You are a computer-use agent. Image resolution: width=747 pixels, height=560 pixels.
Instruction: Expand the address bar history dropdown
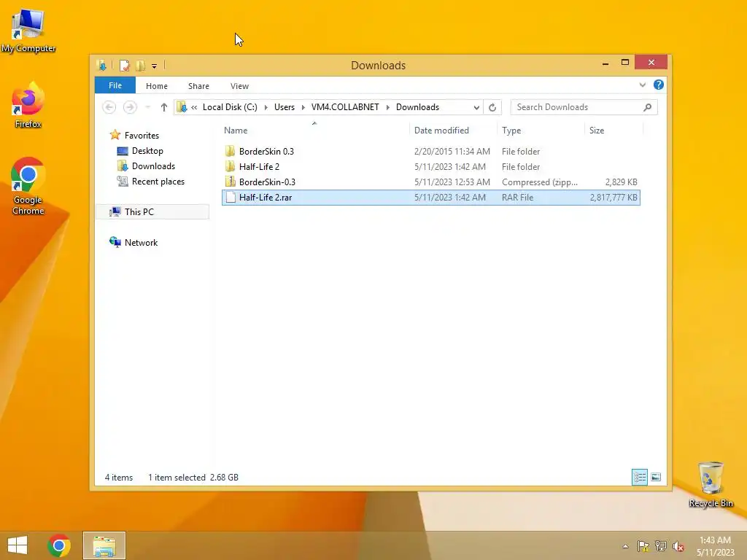pyautogui.click(x=476, y=108)
